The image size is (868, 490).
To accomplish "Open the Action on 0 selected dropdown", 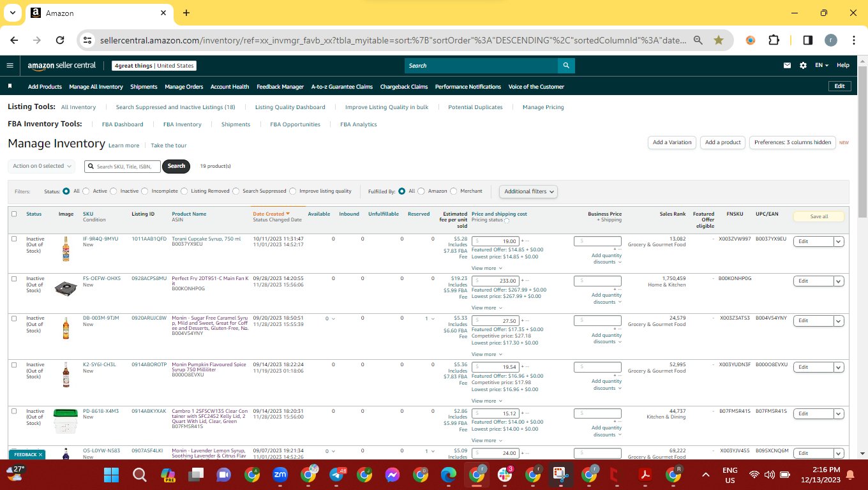I will pyautogui.click(x=41, y=166).
